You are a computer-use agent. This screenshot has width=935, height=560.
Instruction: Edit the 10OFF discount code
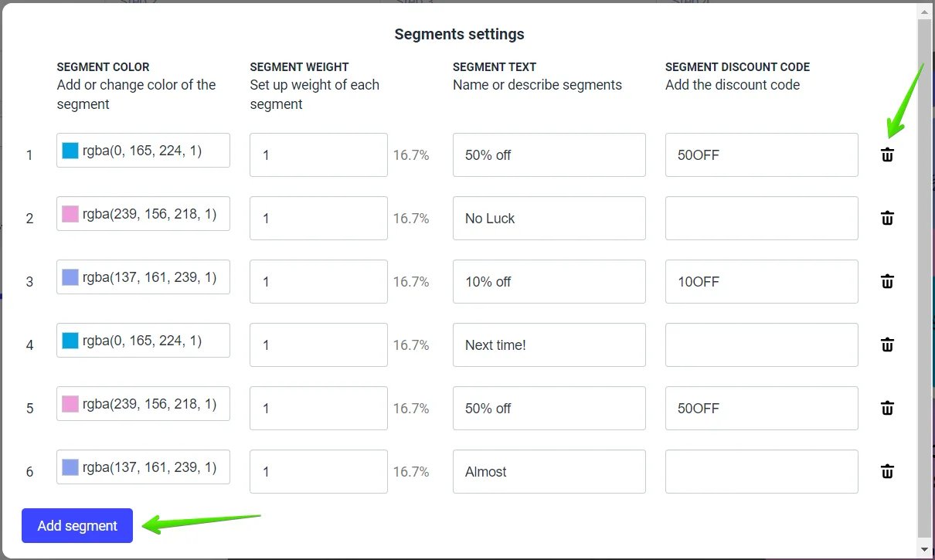(761, 281)
